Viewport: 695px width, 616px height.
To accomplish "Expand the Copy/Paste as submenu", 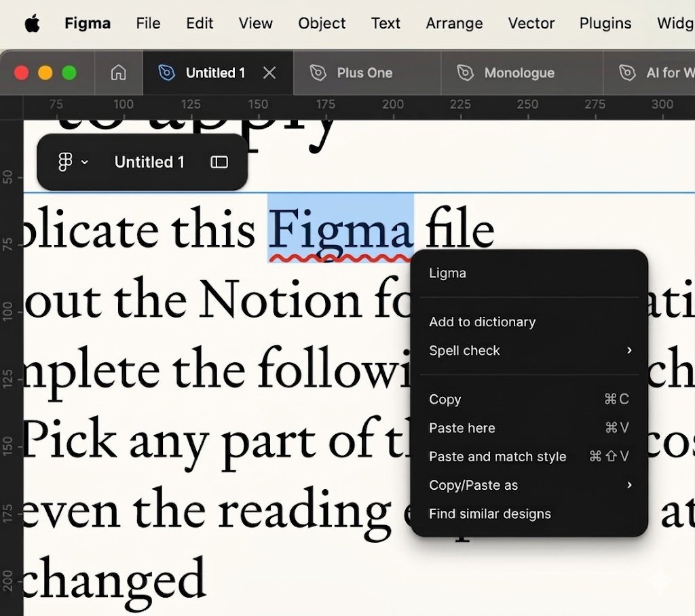I will pos(529,485).
